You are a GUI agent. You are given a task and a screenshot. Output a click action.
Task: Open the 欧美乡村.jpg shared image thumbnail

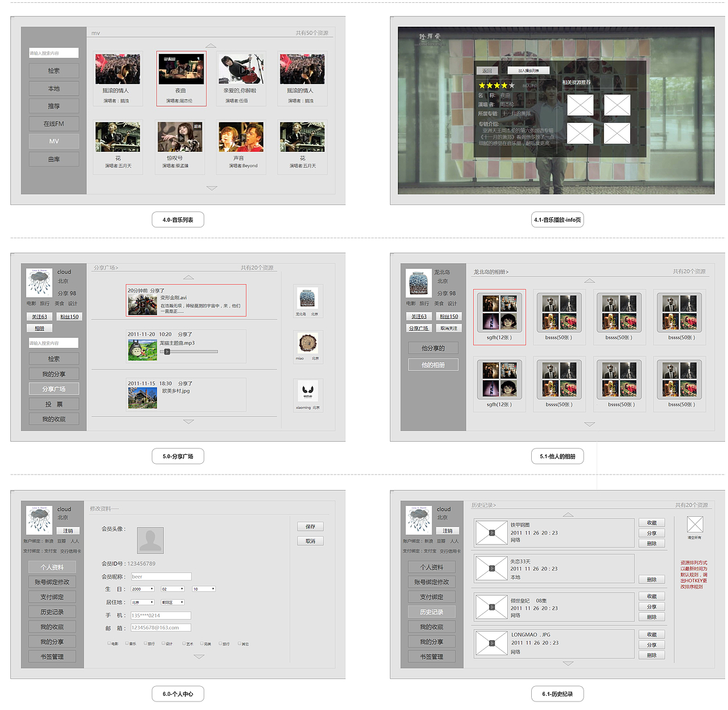coord(143,398)
